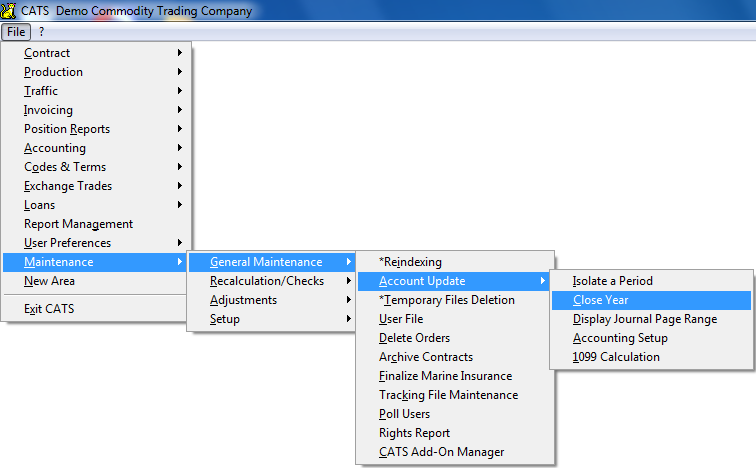
Task: Click the arrow beside Loans
Action: pyautogui.click(x=180, y=205)
